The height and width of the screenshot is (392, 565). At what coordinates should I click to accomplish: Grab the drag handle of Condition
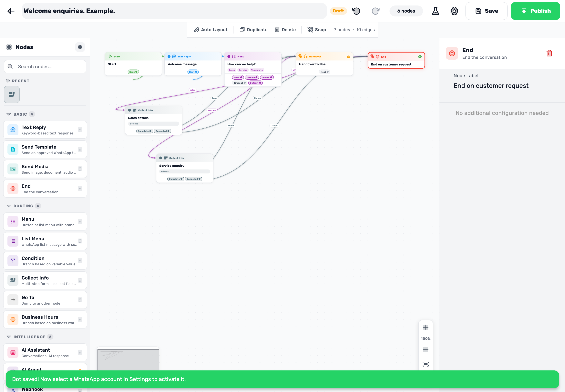80,261
